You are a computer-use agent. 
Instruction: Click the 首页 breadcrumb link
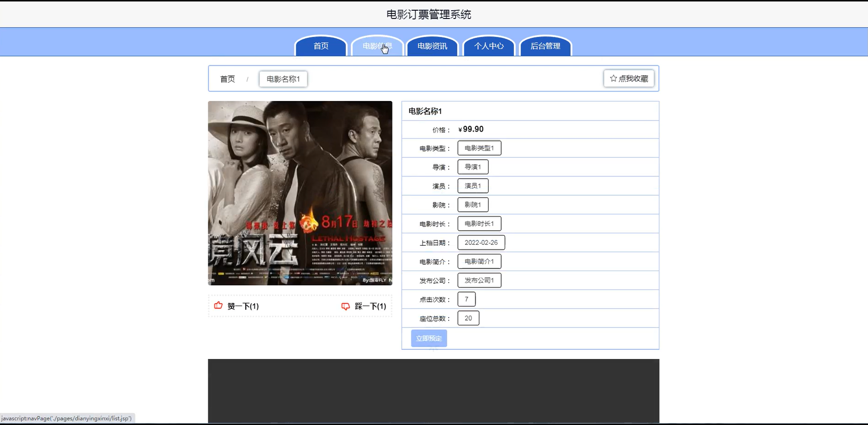(x=227, y=79)
